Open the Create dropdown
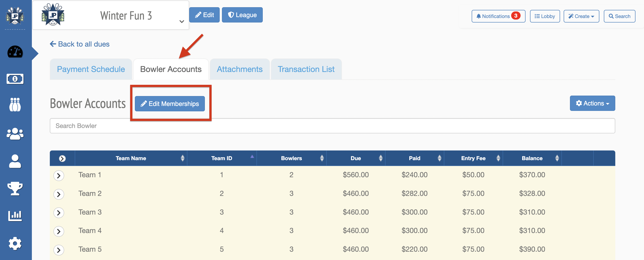The width and height of the screenshot is (644, 260). (581, 16)
